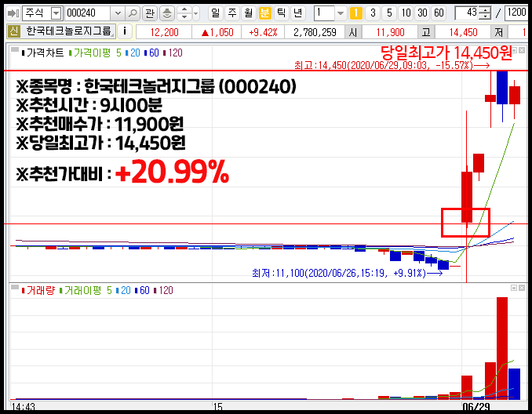The width and height of the screenshot is (532, 414).
Task: Click the high price value 14,450
Action: click(x=463, y=32)
